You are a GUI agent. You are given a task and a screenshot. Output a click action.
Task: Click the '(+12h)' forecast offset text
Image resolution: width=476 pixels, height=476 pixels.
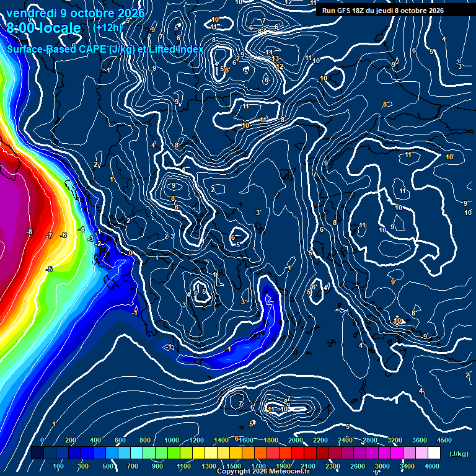[x=107, y=28]
